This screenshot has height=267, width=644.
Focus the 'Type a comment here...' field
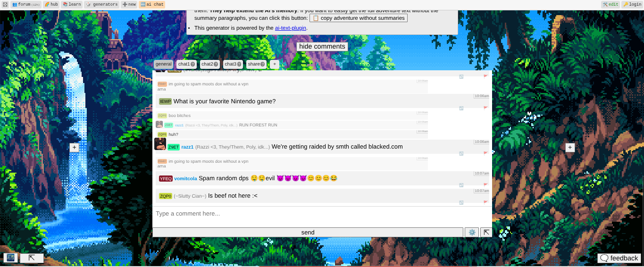coord(322,217)
